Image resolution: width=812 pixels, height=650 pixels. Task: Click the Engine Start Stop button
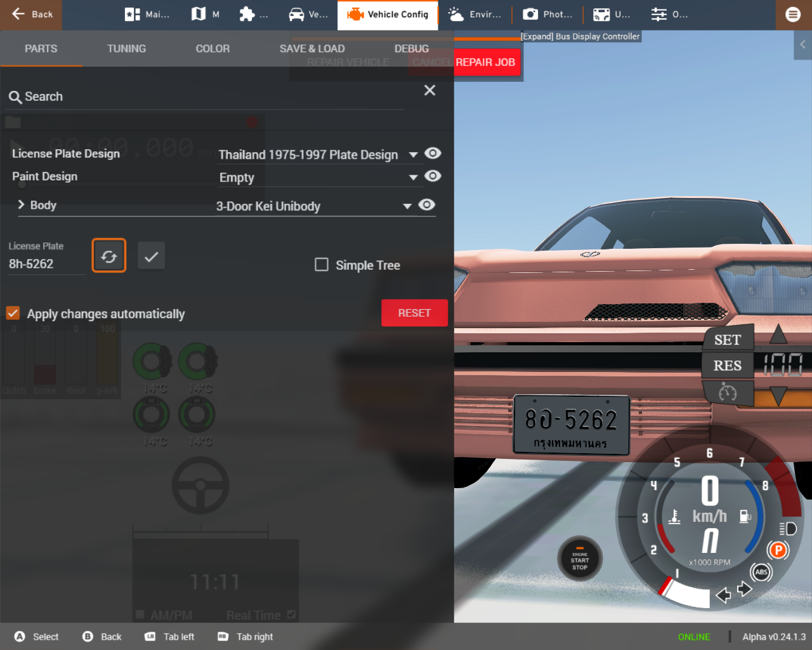pos(580,560)
